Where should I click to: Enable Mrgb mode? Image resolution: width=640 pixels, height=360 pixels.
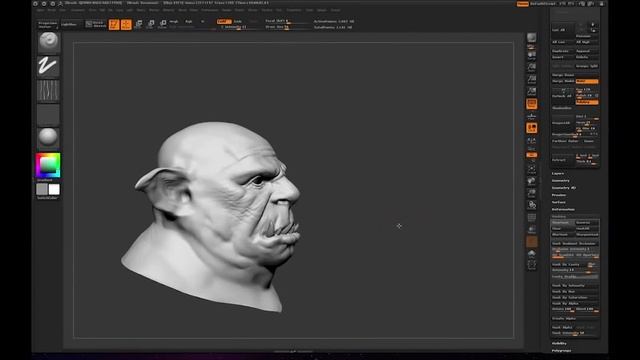174,21
